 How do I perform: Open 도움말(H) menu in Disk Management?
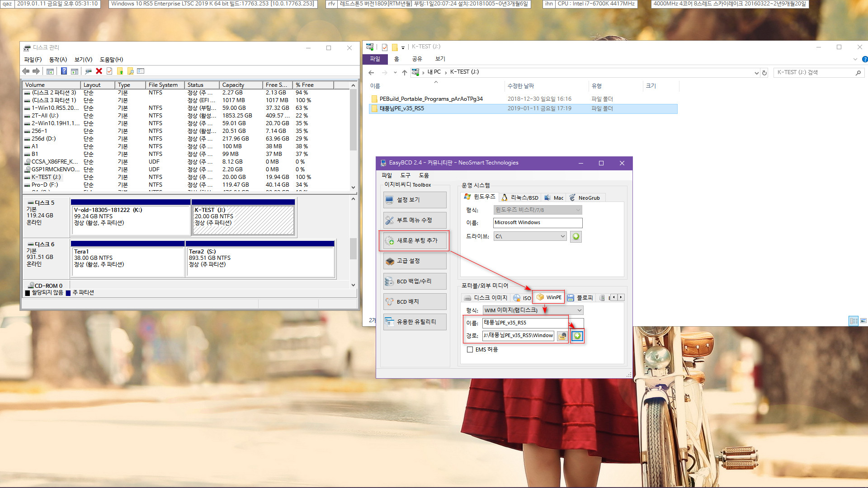(x=111, y=60)
